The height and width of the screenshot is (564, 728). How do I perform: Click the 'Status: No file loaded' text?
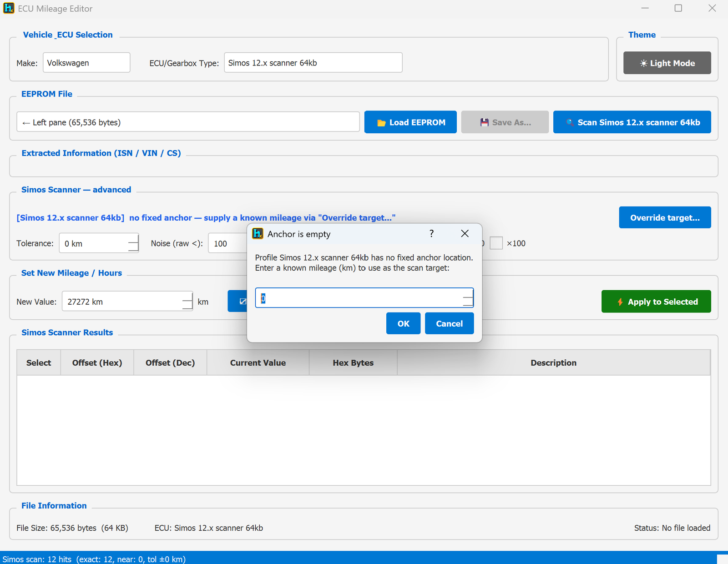672,528
